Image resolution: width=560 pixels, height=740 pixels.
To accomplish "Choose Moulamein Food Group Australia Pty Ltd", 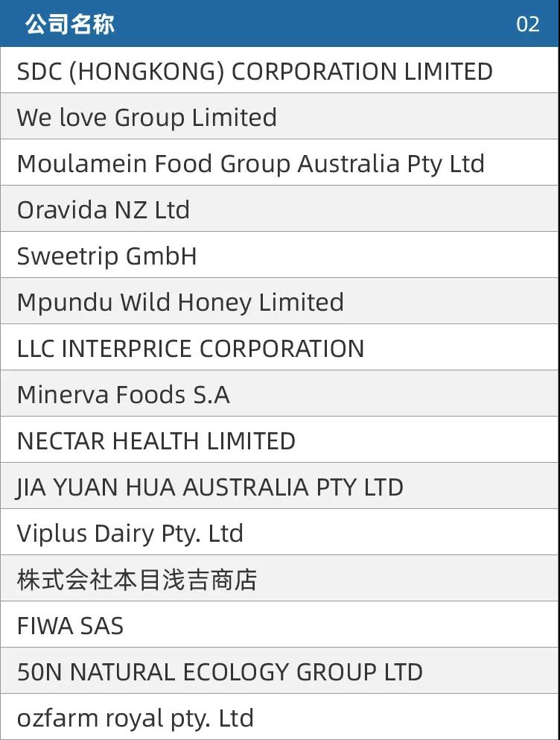I will [x=280, y=162].
